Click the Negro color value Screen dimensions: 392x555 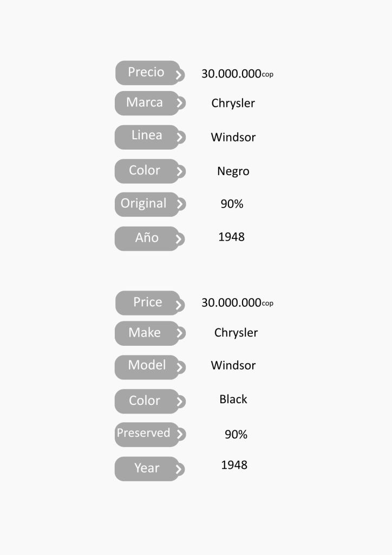pyautogui.click(x=233, y=172)
